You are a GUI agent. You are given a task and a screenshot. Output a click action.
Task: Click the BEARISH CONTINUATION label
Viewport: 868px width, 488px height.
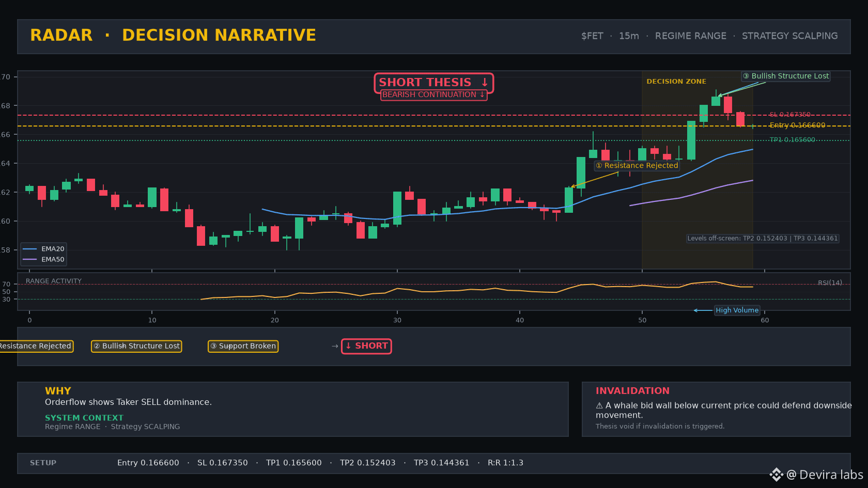(x=433, y=95)
